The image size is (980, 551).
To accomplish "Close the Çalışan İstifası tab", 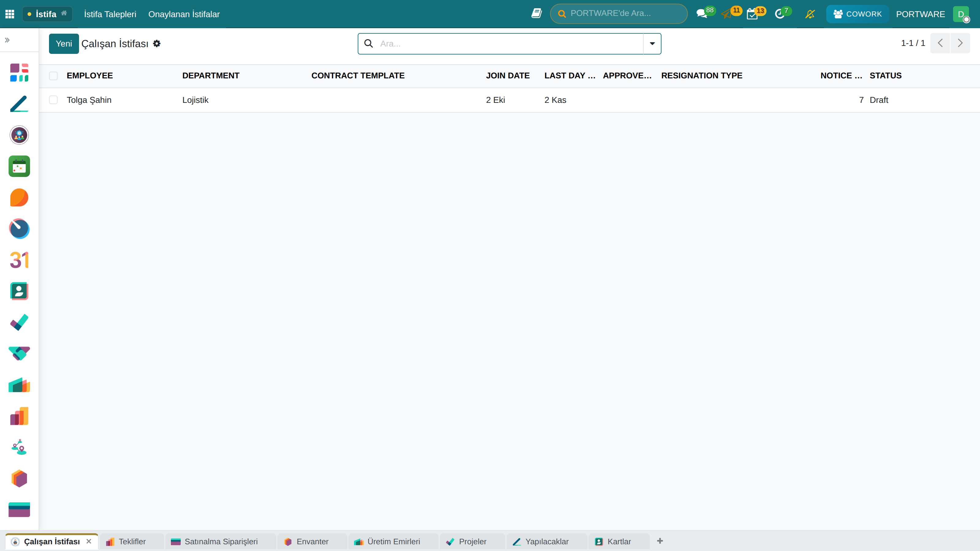I will click(89, 541).
